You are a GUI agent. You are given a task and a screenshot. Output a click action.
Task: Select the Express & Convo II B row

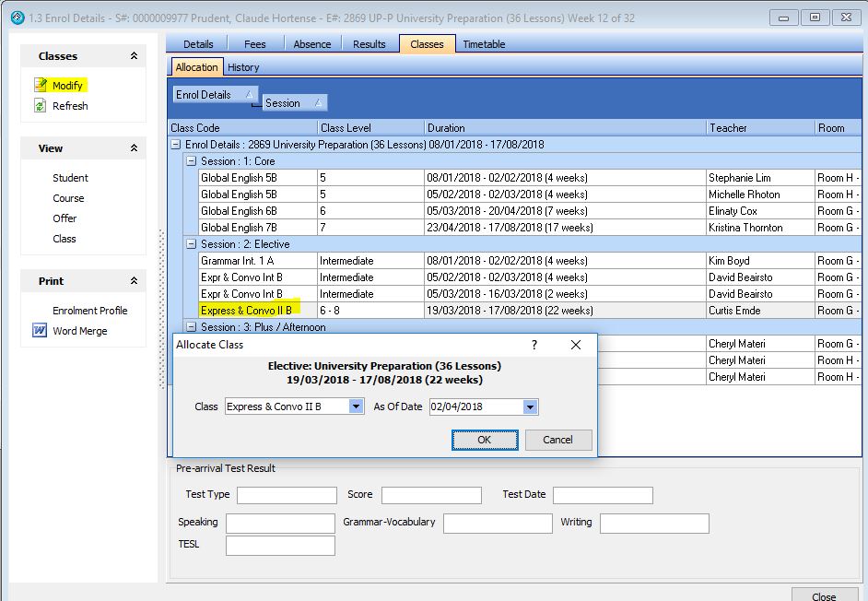pyautogui.click(x=246, y=311)
